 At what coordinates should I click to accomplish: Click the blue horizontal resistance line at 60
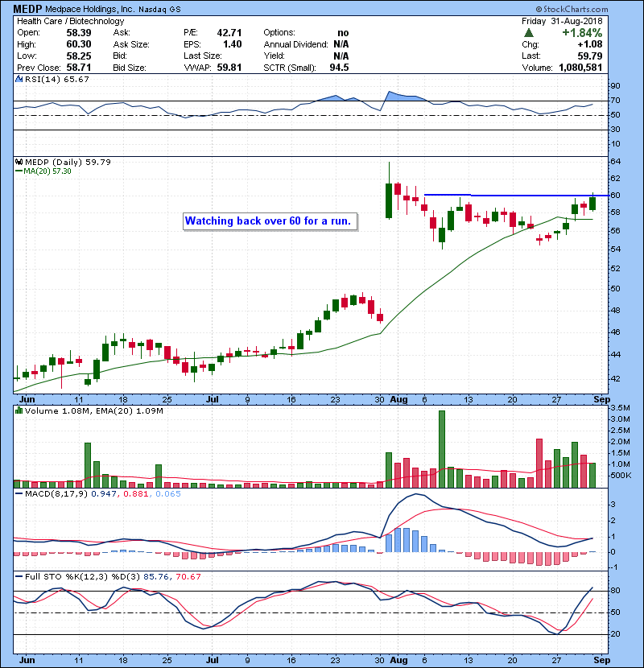(516, 195)
